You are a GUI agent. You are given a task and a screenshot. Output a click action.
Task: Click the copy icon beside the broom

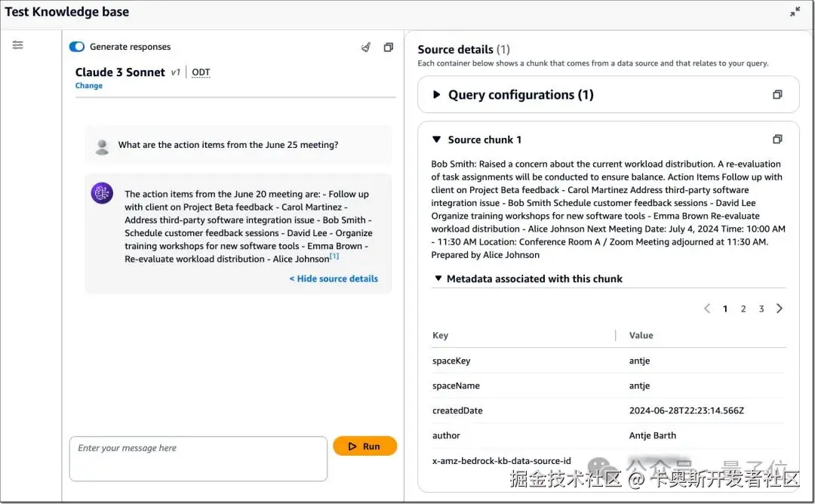click(x=389, y=48)
